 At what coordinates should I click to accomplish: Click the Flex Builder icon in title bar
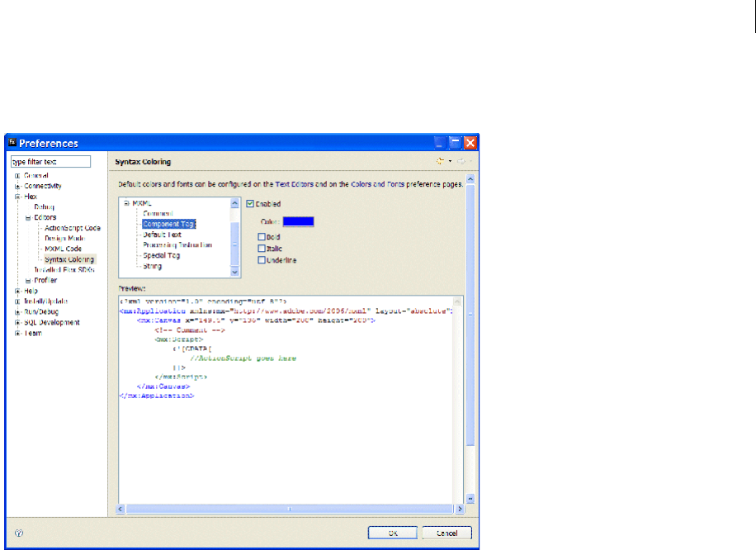[x=12, y=142]
